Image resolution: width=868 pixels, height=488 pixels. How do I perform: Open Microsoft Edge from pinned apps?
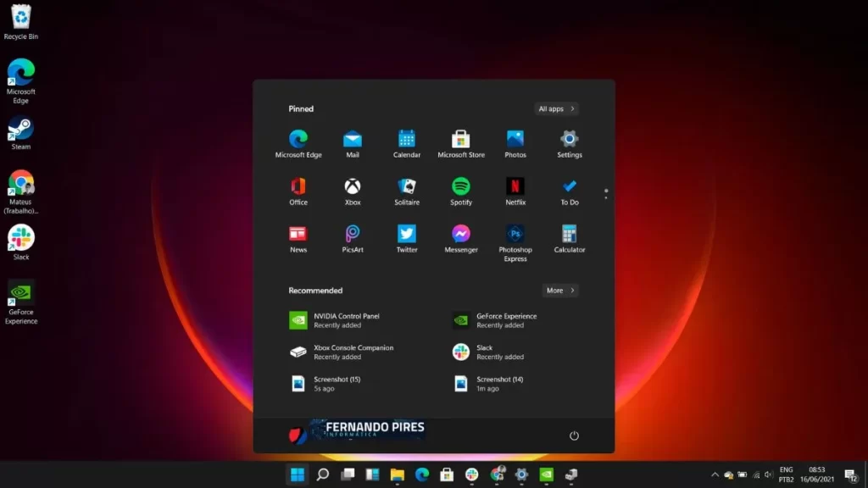click(x=298, y=144)
